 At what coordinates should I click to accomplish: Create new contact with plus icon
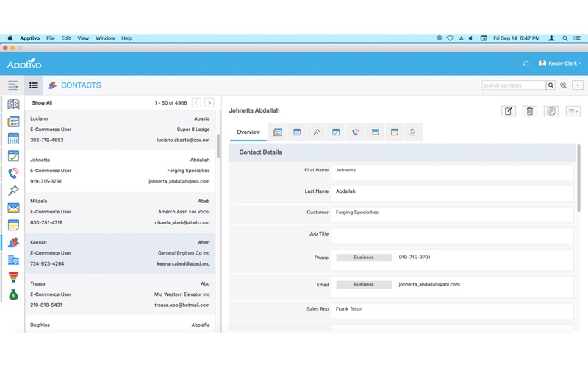click(x=578, y=85)
